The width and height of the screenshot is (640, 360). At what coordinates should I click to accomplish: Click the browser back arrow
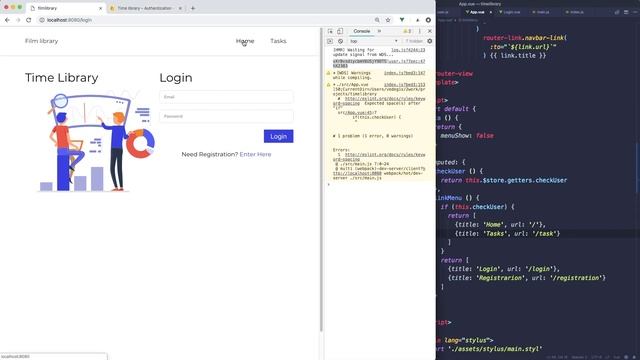coord(7,20)
